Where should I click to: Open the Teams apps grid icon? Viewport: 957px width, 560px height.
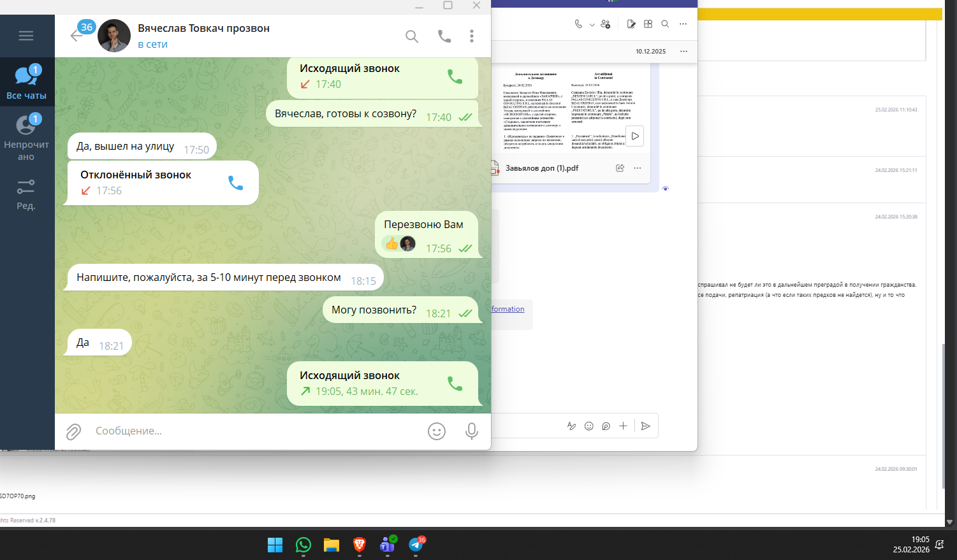pyautogui.click(x=648, y=24)
